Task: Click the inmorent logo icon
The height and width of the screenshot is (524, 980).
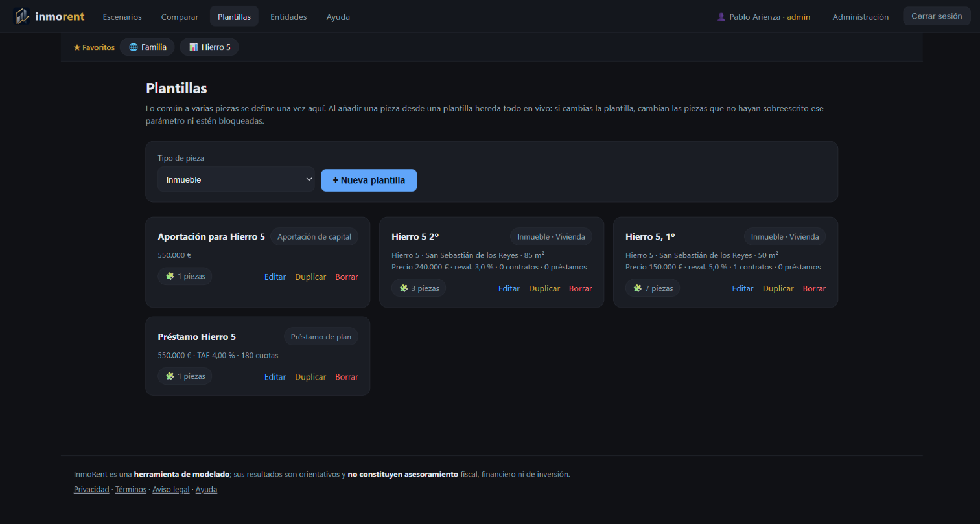Action: coord(22,16)
